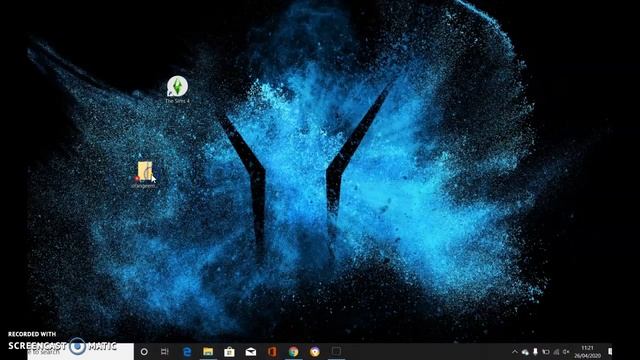Open Cortana circle button on taskbar
The image size is (640, 360).
pos(144,351)
